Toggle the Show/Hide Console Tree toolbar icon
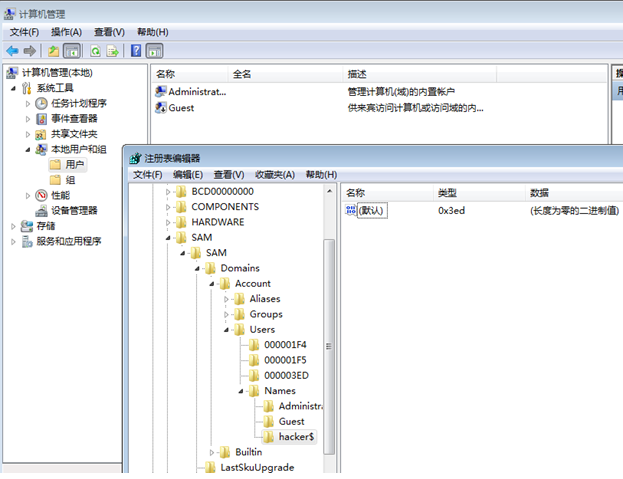The width and height of the screenshot is (623, 479). click(72, 51)
